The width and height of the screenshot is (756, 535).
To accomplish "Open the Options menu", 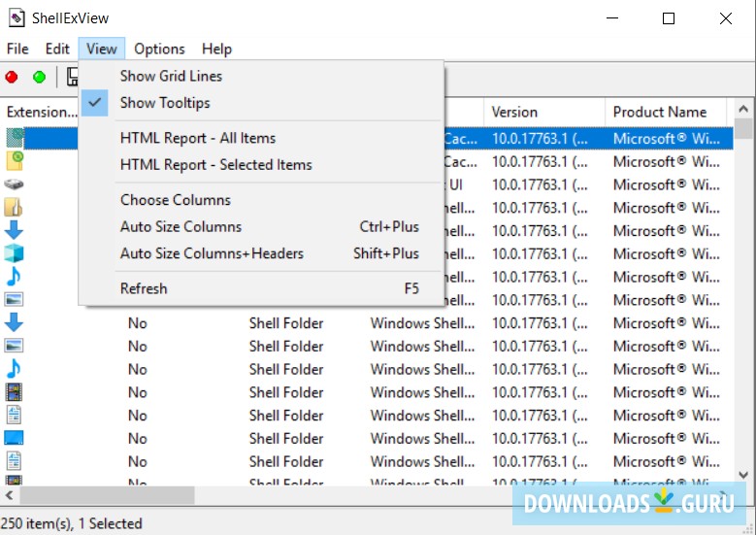I will 159,49.
